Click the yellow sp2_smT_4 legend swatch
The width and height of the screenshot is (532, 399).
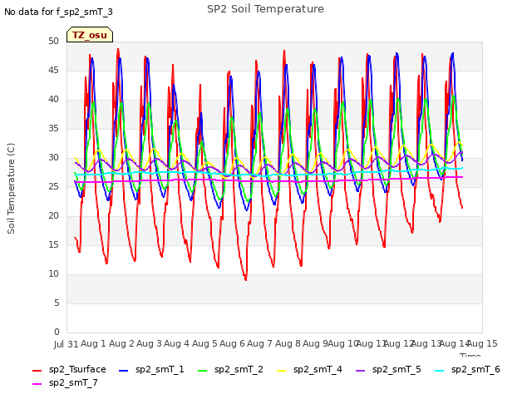pos(282,371)
